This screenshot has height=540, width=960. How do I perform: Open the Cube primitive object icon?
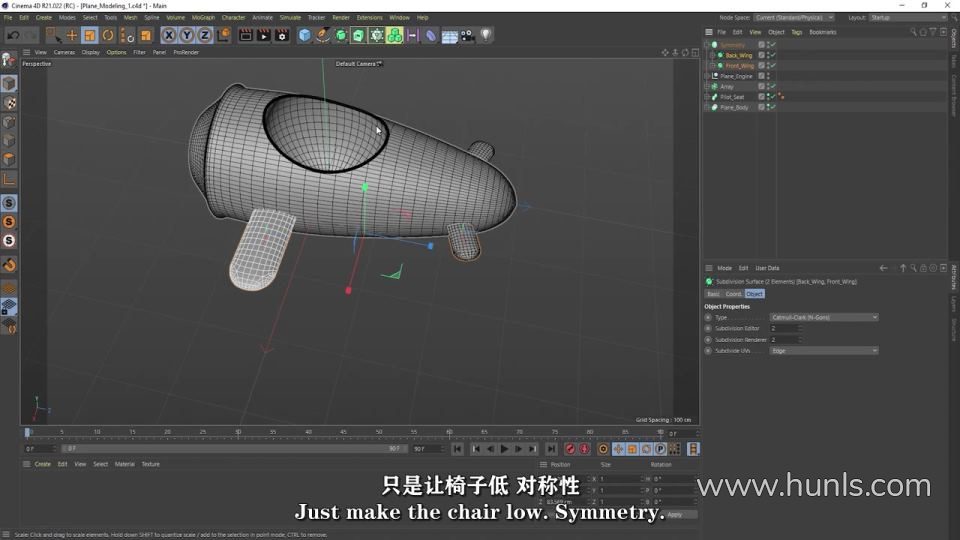(305, 35)
